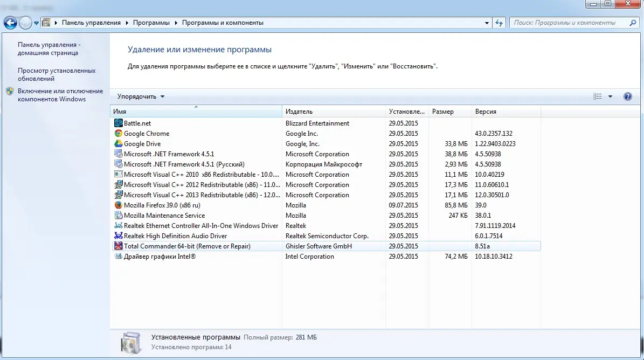The image size is (644, 360).
Task: Click the Visual C++ 2012 Redistributable icon
Action: [118, 185]
